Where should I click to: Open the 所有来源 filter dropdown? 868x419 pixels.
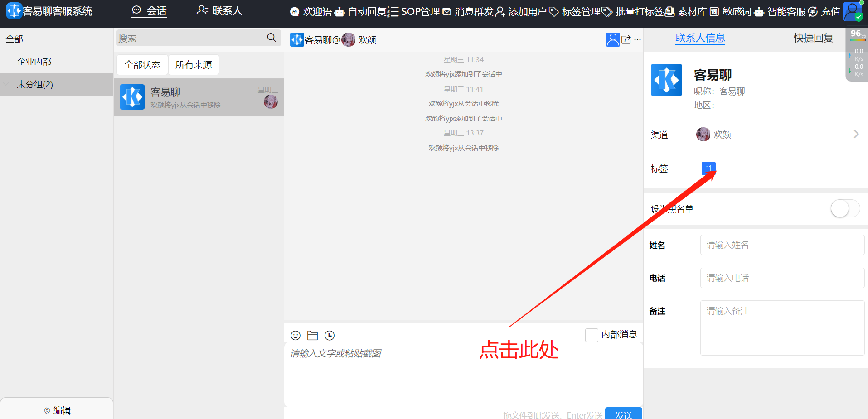pyautogui.click(x=194, y=65)
